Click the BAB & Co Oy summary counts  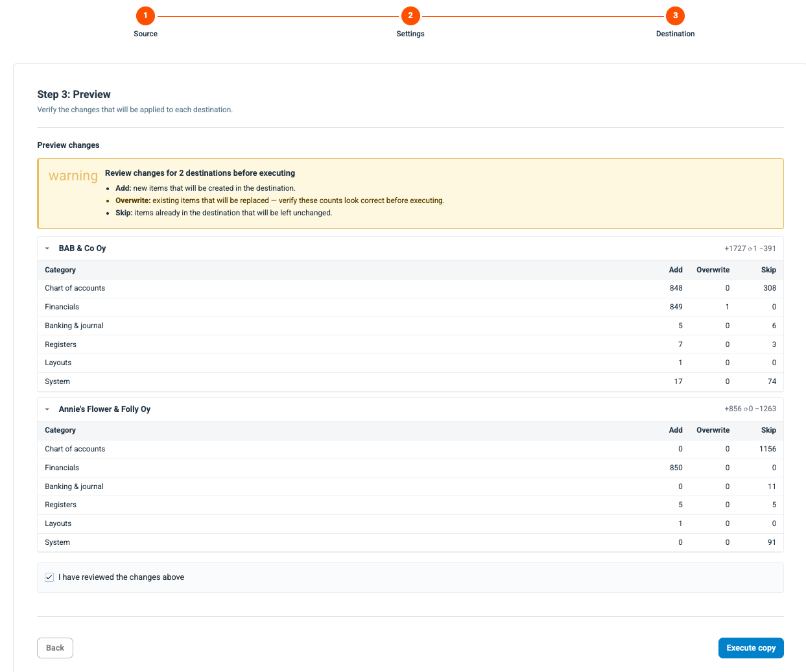[750, 248]
